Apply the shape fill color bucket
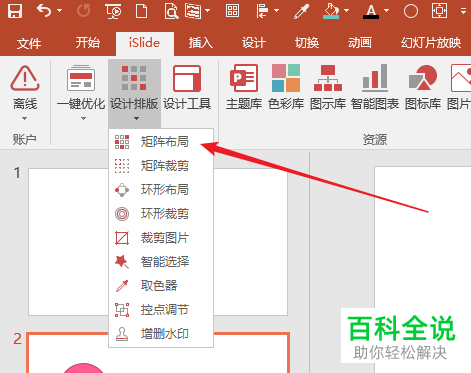Screen dimensions: 471x373 pyautogui.click(x=331, y=11)
